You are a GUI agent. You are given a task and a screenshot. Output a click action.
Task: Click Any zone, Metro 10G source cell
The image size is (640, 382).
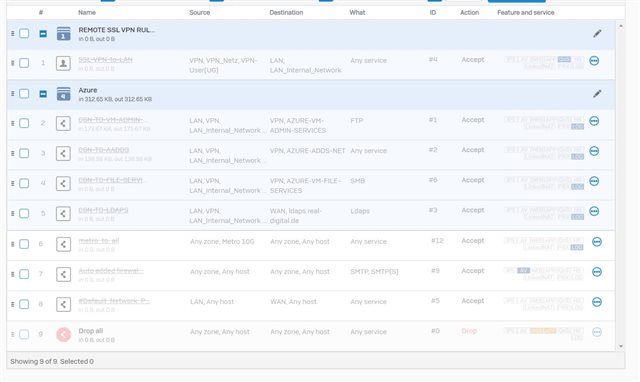[x=222, y=242]
